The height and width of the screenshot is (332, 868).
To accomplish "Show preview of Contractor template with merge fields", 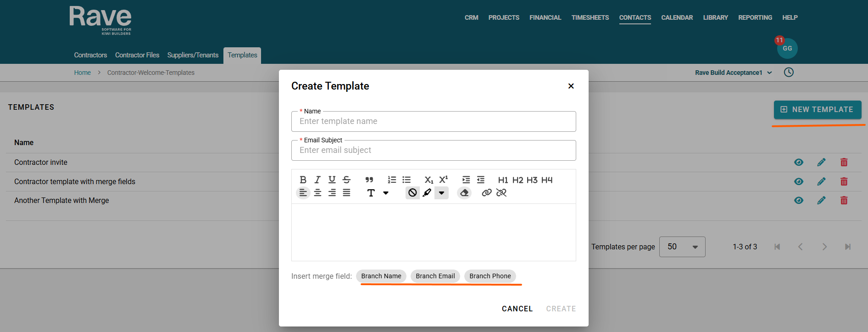I will point(799,181).
